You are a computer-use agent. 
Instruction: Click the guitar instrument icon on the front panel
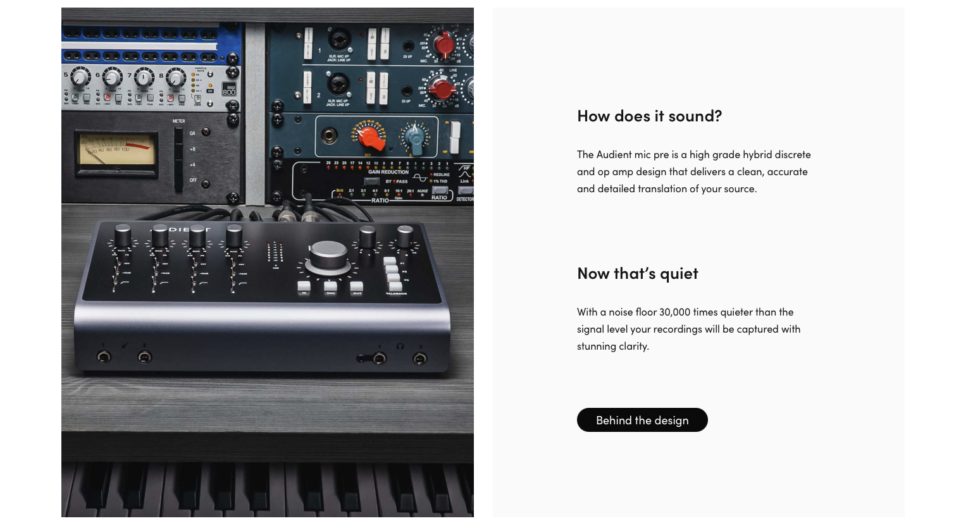coord(125,345)
